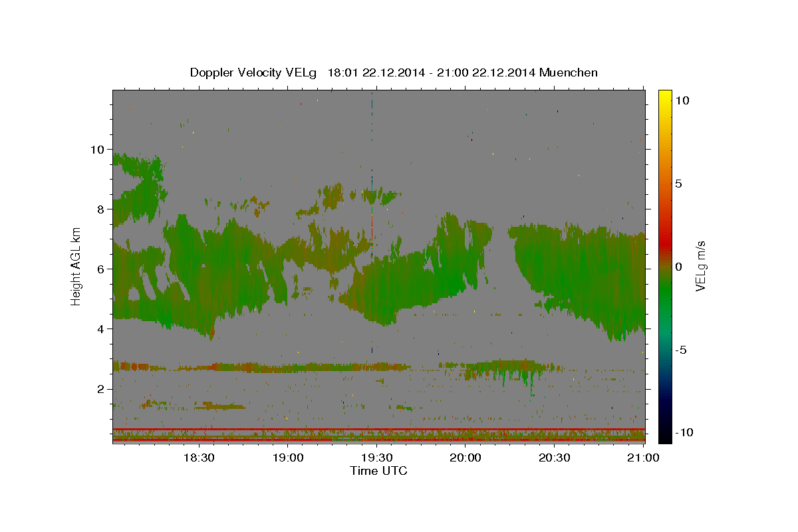Viewport: 798px width, 532px height.
Task: Click the colorbar value 5 label
Action: (678, 183)
